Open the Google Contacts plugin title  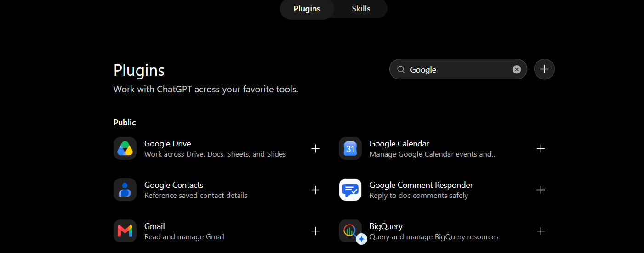[174, 185]
